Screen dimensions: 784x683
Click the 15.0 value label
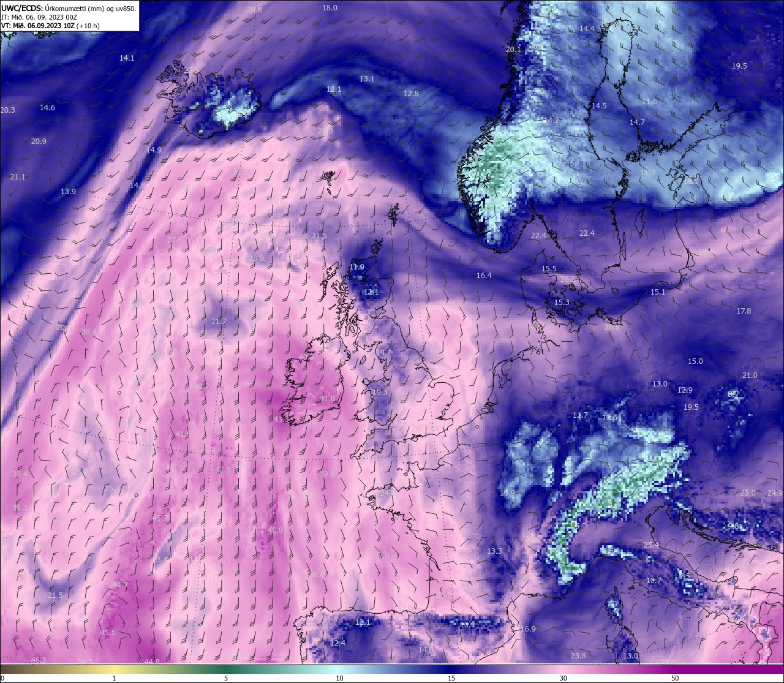(695, 361)
